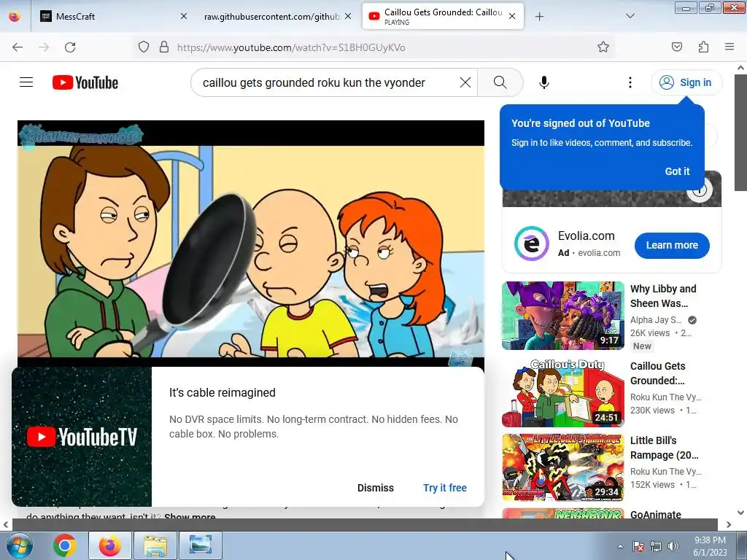Close the playing YouTube tab
Image resolution: width=747 pixels, height=560 pixels.
[x=512, y=16]
